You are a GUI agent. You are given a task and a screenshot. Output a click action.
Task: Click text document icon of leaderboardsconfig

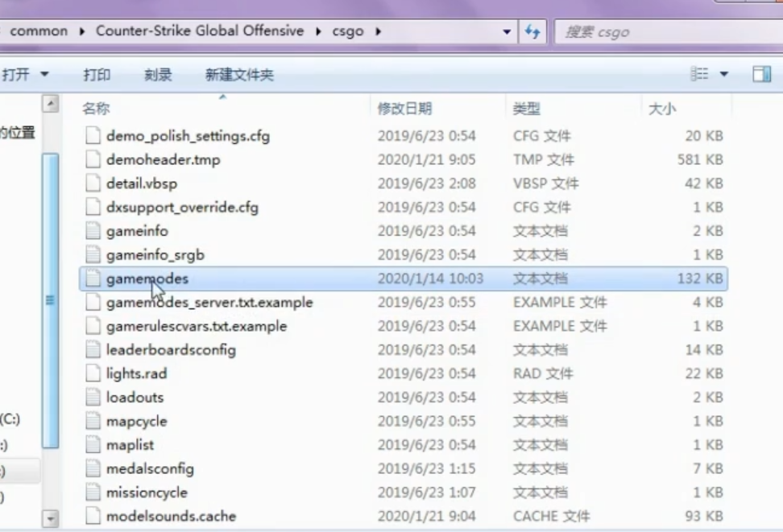coord(93,350)
